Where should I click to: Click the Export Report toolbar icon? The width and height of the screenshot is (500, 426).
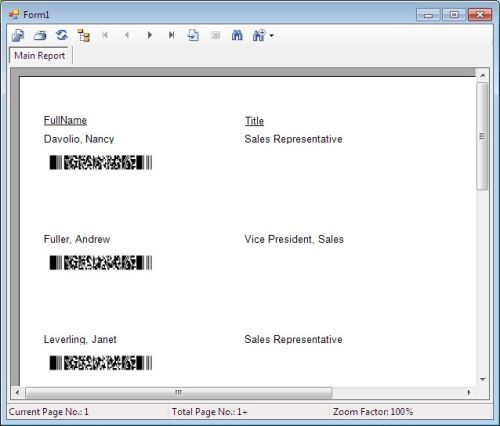pyautogui.click(x=18, y=35)
